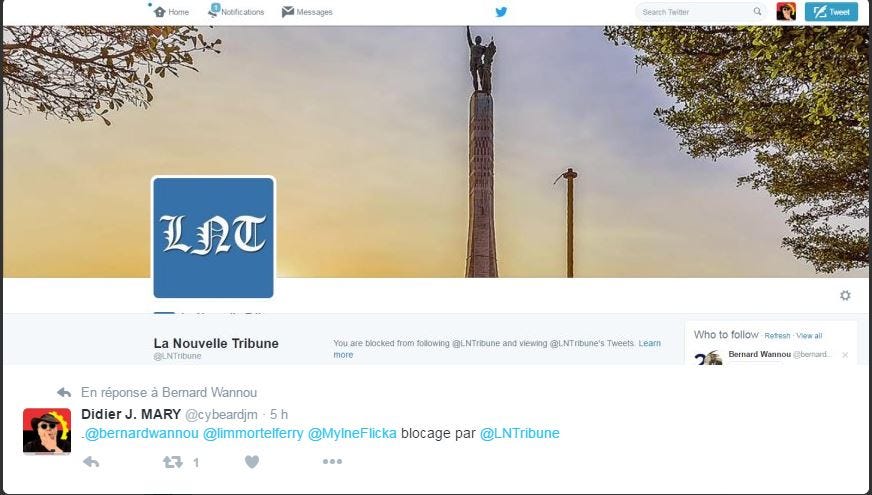Open Bernard Wannou's suggestion avatar
The width and height of the screenshot is (872, 495).
pyautogui.click(x=708, y=358)
